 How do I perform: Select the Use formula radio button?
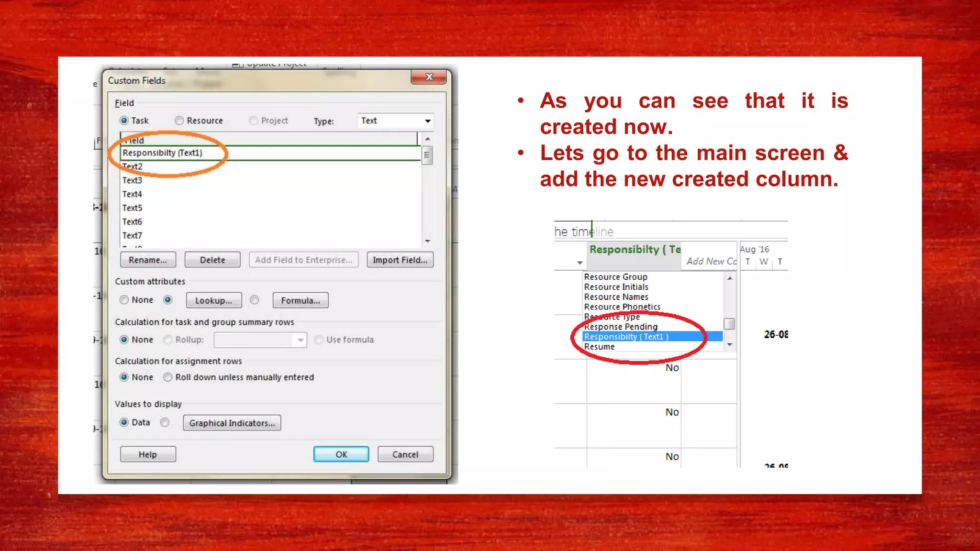[x=319, y=340]
